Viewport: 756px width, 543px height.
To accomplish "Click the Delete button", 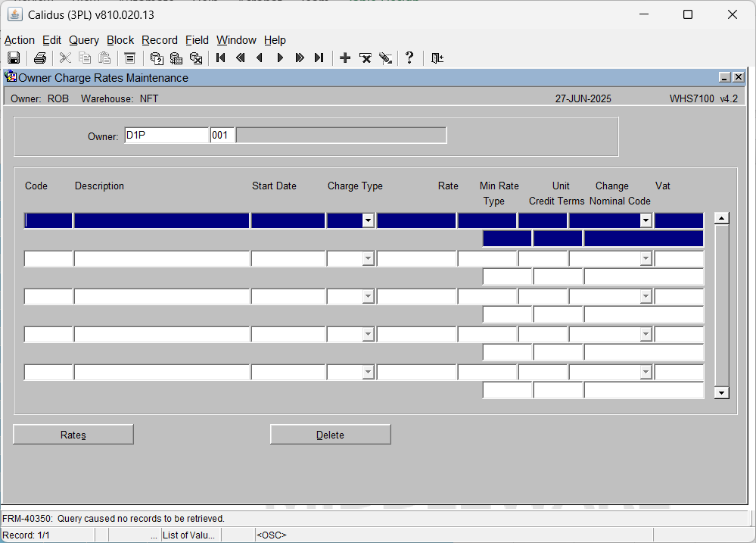I will [330, 435].
